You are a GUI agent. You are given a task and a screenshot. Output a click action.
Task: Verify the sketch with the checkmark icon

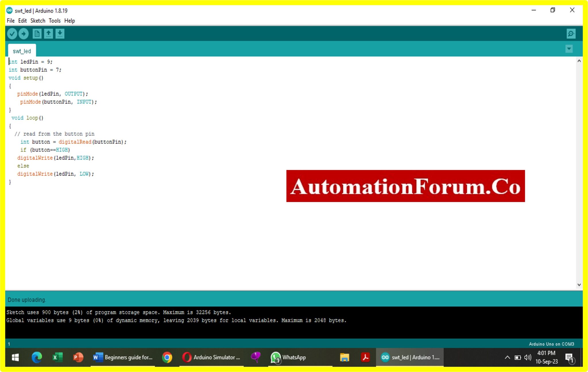(x=12, y=34)
